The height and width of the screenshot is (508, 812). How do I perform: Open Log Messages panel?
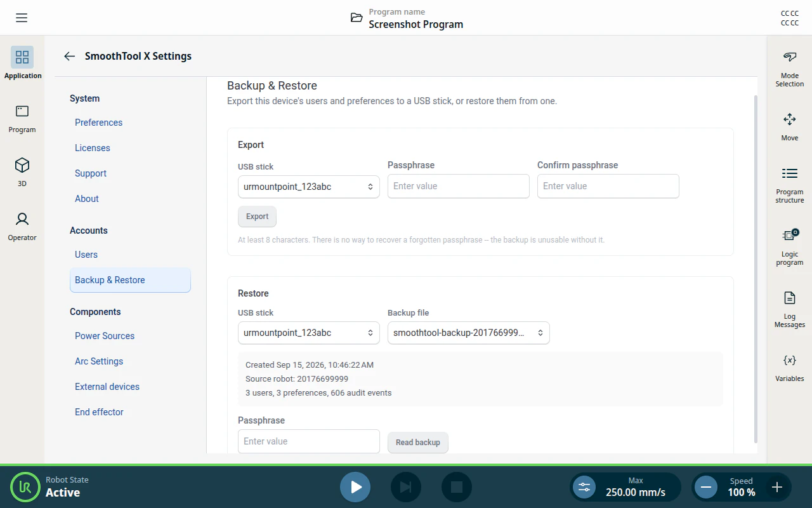790,310
